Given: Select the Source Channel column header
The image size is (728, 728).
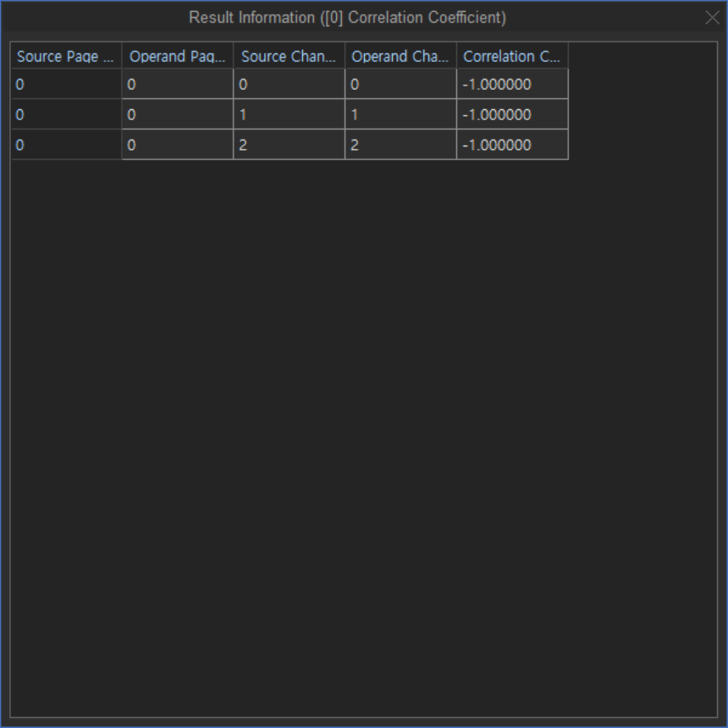Looking at the screenshot, I should [289, 57].
